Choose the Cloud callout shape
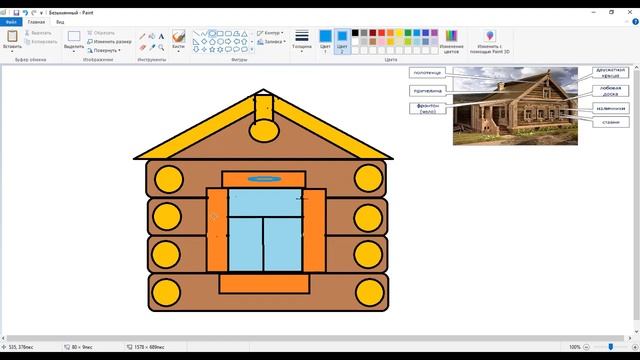Viewport: 640px width, 360px height. click(244, 49)
